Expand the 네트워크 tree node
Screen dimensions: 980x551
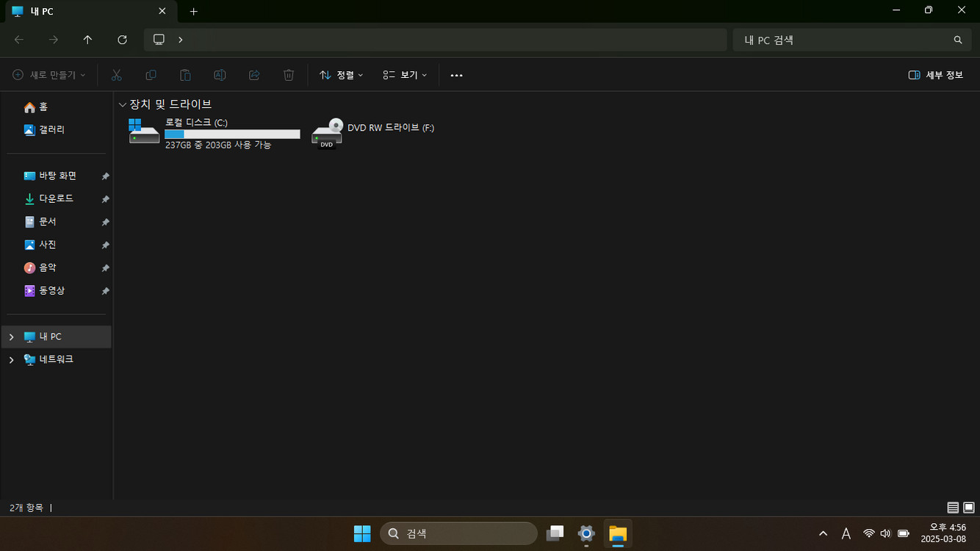pos(11,360)
